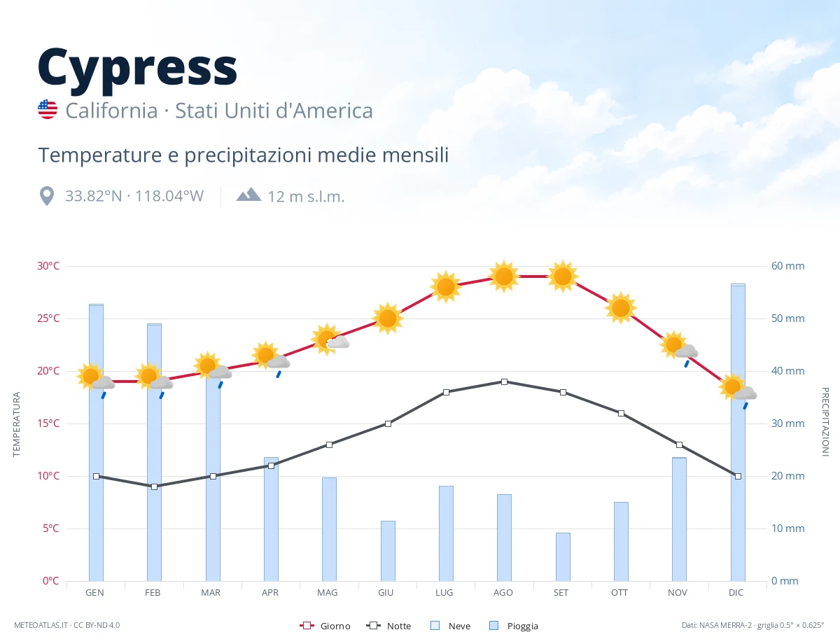Viewport: 840px width, 644px height.
Task: Click the OTT precipitation bar
Action: coord(621,542)
